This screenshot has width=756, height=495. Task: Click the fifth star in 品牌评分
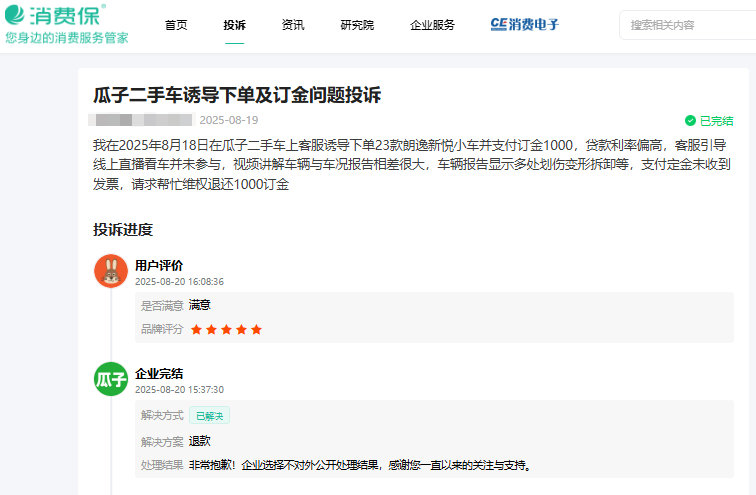256,330
